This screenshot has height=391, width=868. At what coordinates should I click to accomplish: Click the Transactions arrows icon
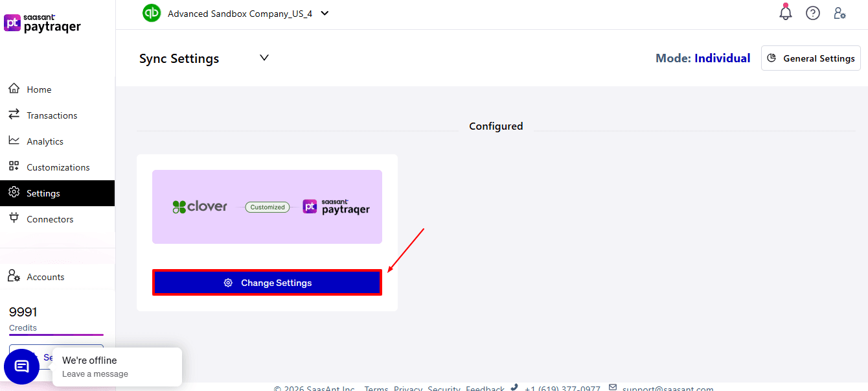[14, 115]
